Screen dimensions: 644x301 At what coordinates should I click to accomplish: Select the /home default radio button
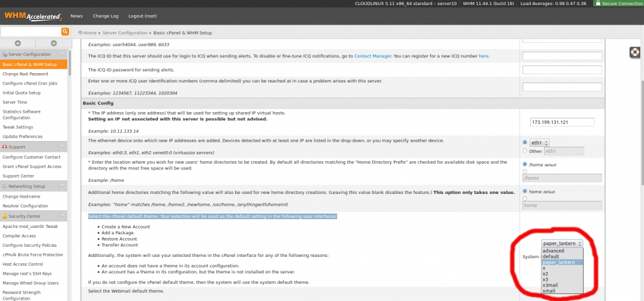click(x=525, y=164)
